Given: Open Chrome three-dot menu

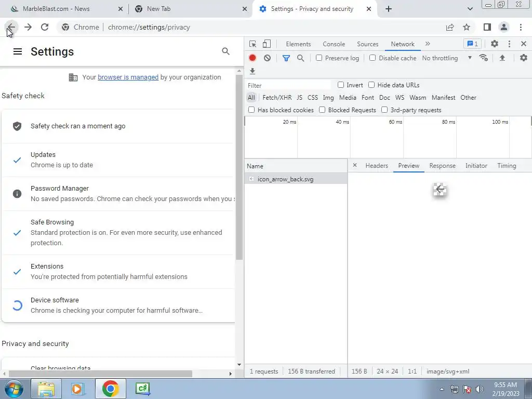Looking at the screenshot, I should (x=521, y=27).
